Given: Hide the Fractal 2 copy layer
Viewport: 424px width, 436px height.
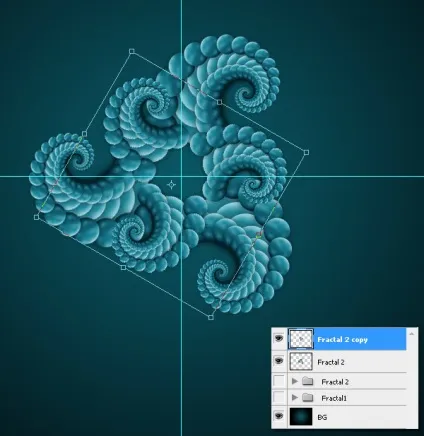Looking at the screenshot, I should tap(279, 339).
